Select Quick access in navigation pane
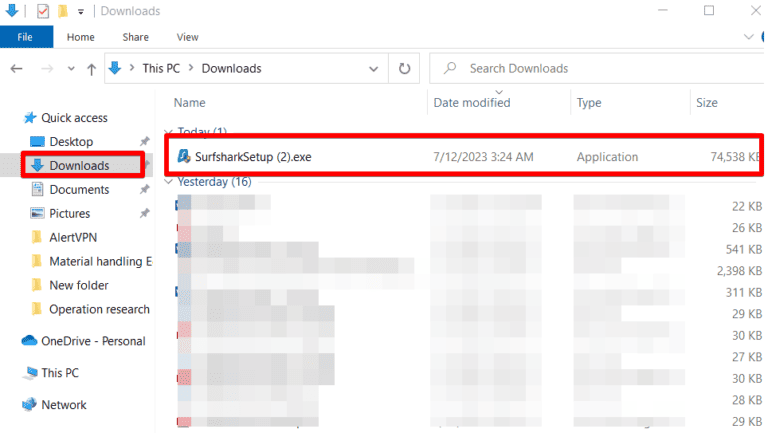This screenshot has width=768, height=433. pos(74,118)
